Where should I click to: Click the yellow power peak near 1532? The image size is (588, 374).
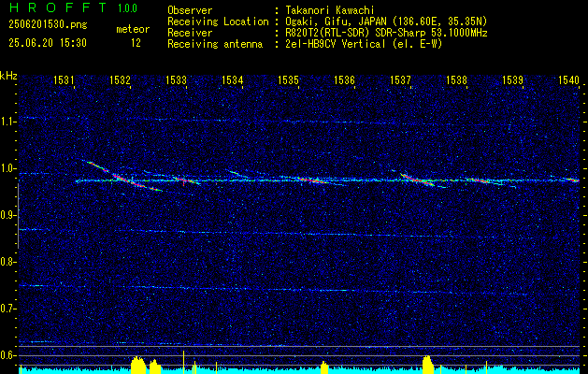tap(138, 365)
